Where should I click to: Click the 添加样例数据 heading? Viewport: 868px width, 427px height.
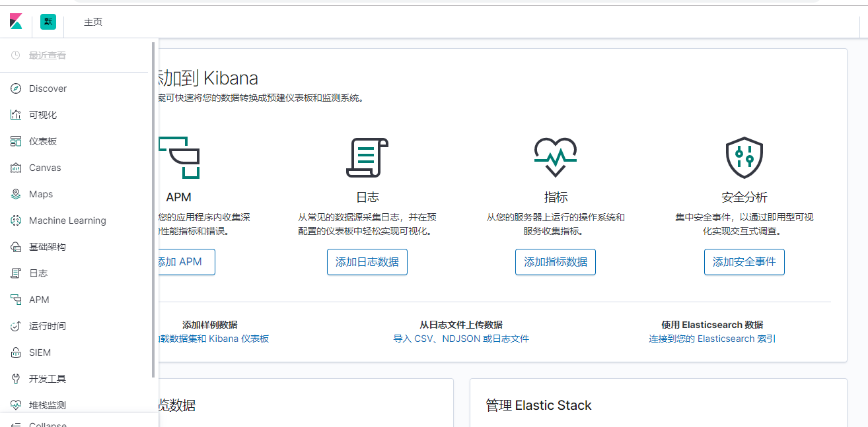point(210,325)
